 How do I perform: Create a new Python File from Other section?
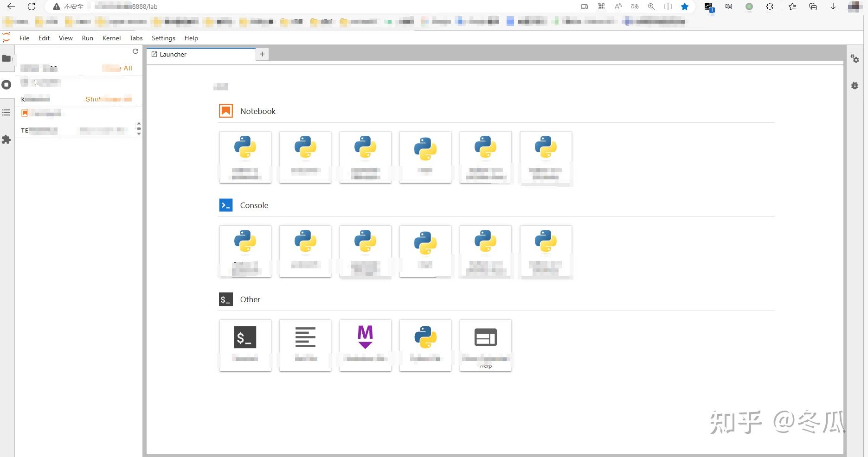point(425,345)
